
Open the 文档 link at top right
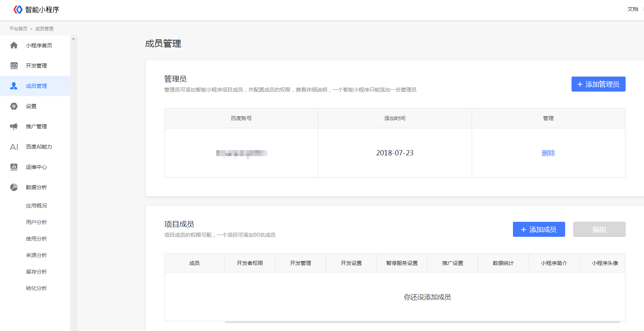pyautogui.click(x=633, y=9)
